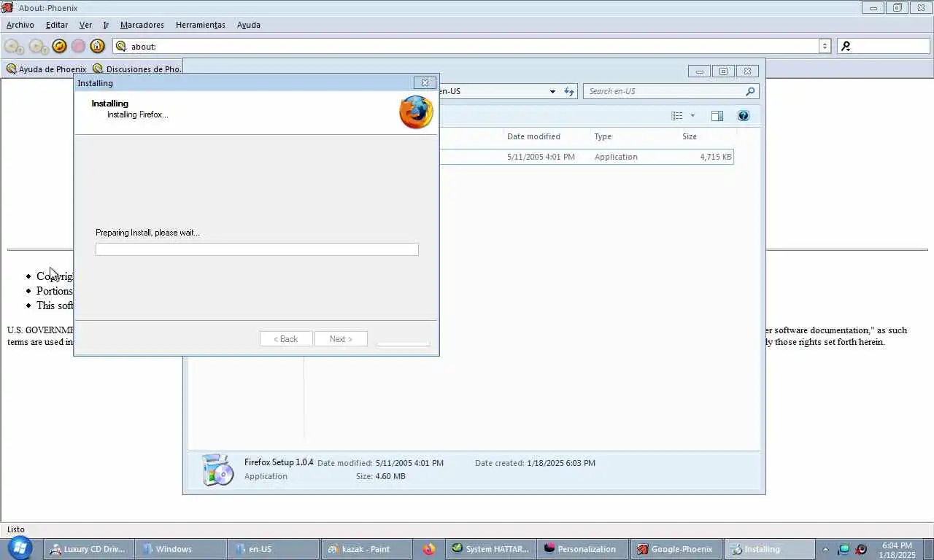Go to Home page in Phoenix
934x560 pixels.
[97, 46]
